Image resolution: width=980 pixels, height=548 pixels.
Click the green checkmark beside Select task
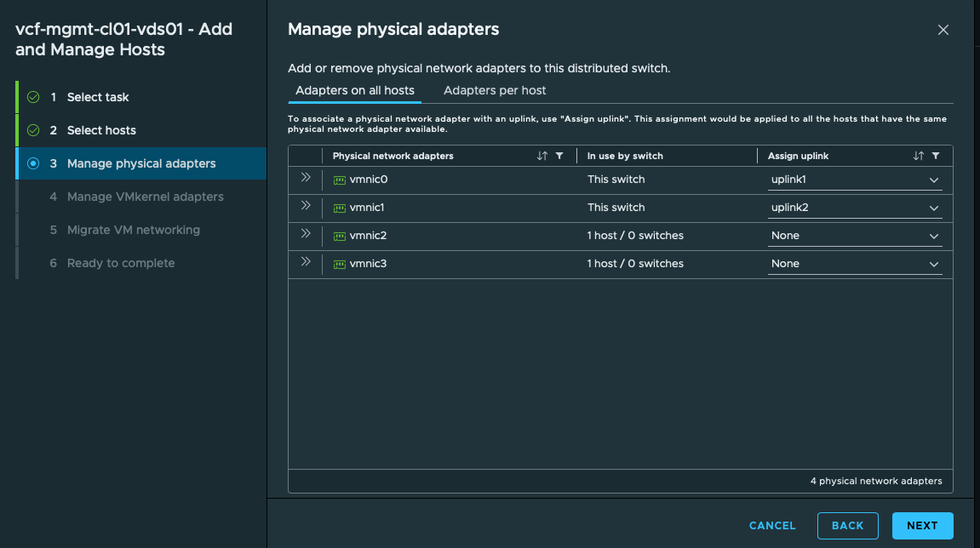click(x=33, y=98)
